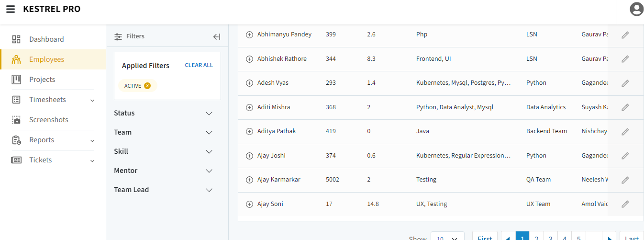
Task: Edit Abhimanyu Pandey's record pencil icon
Action: point(625,35)
